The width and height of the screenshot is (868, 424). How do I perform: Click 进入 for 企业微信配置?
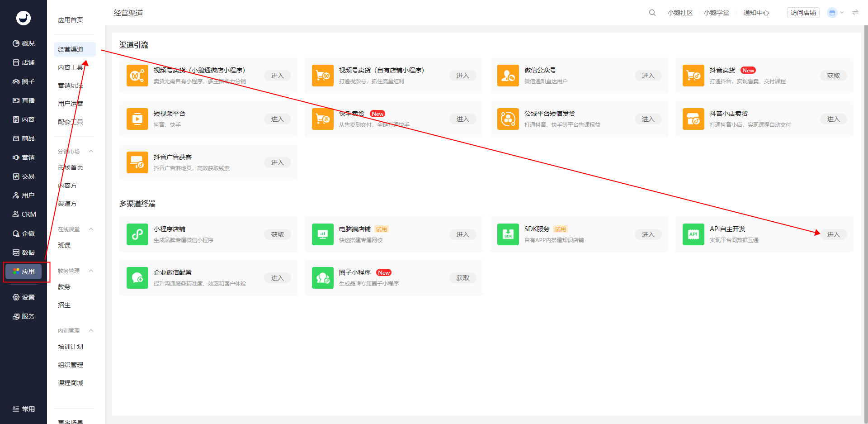(x=277, y=278)
